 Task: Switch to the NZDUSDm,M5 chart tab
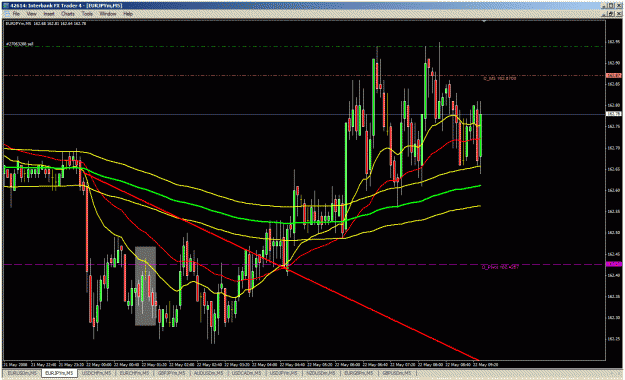(321, 373)
